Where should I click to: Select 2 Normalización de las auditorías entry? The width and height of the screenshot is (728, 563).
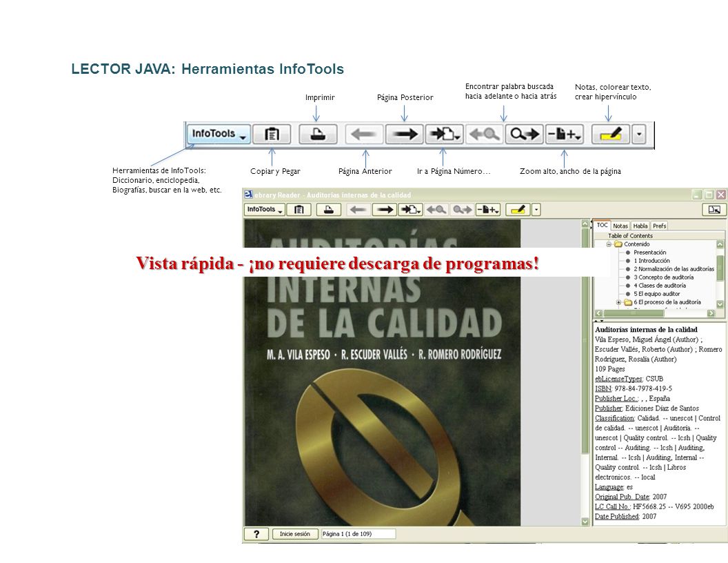(x=674, y=269)
